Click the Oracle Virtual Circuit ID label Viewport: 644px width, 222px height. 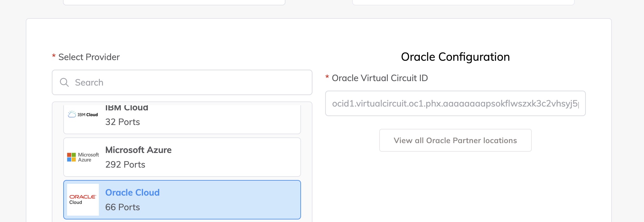point(379,78)
